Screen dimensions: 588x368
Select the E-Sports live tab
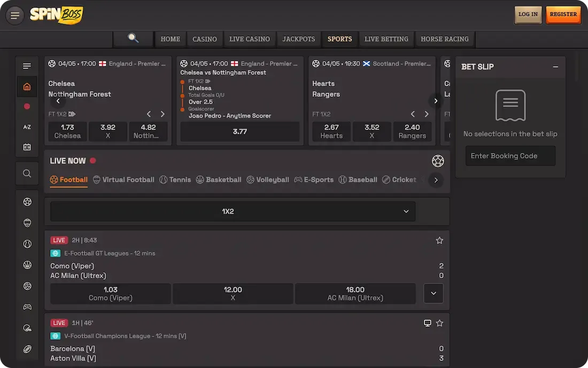pyautogui.click(x=314, y=180)
